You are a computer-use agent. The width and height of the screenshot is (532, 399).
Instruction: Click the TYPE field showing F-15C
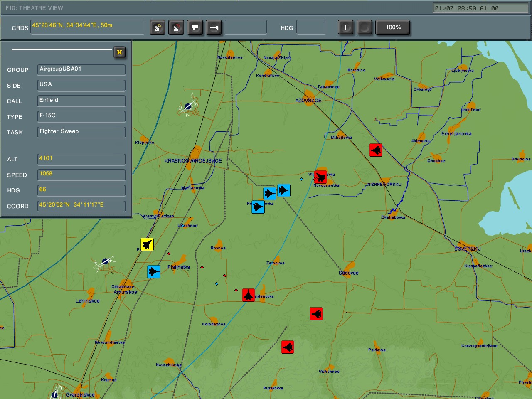click(x=81, y=116)
